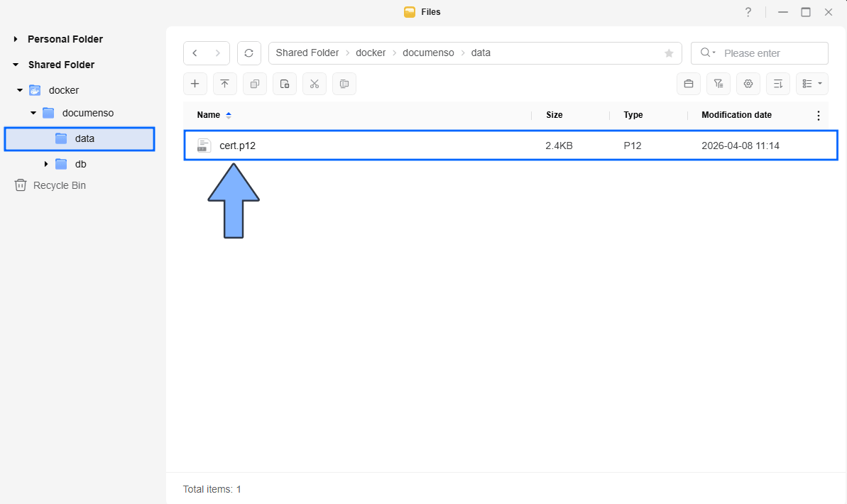Open the filter icon in toolbar
The image size is (847, 504).
718,84
